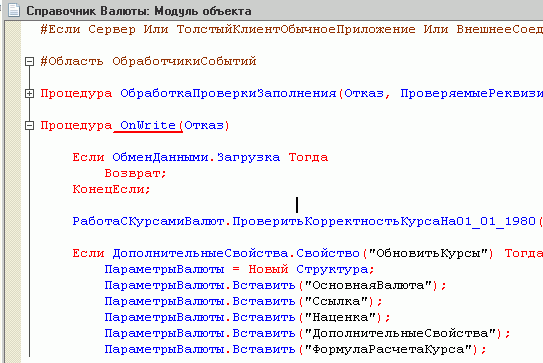The width and height of the screenshot is (543, 363).
Task: Click the "ДополнительныеСвойства" string literal
Action: point(400,333)
